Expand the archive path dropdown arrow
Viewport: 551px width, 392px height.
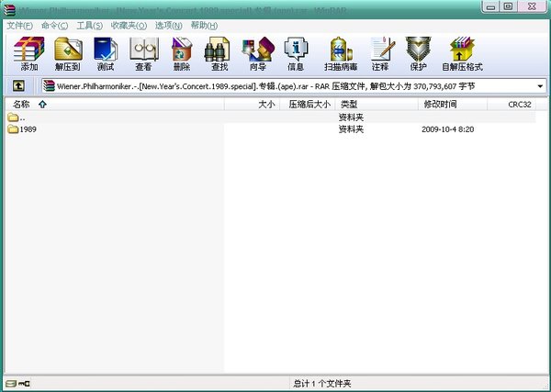540,86
